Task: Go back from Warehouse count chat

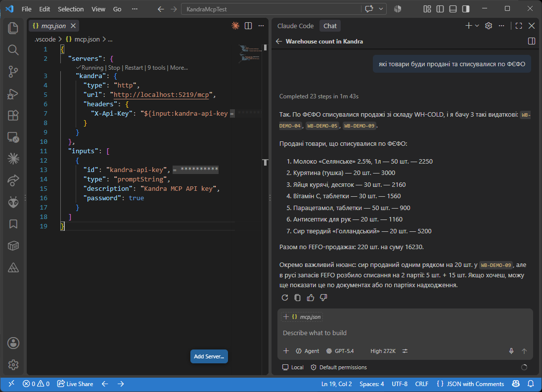Action: (x=279, y=42)
